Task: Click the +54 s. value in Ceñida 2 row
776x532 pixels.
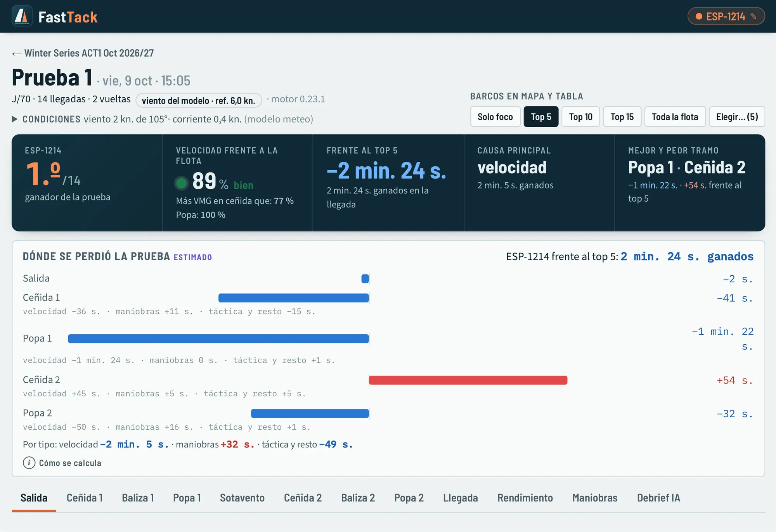Action: point(735,380)
